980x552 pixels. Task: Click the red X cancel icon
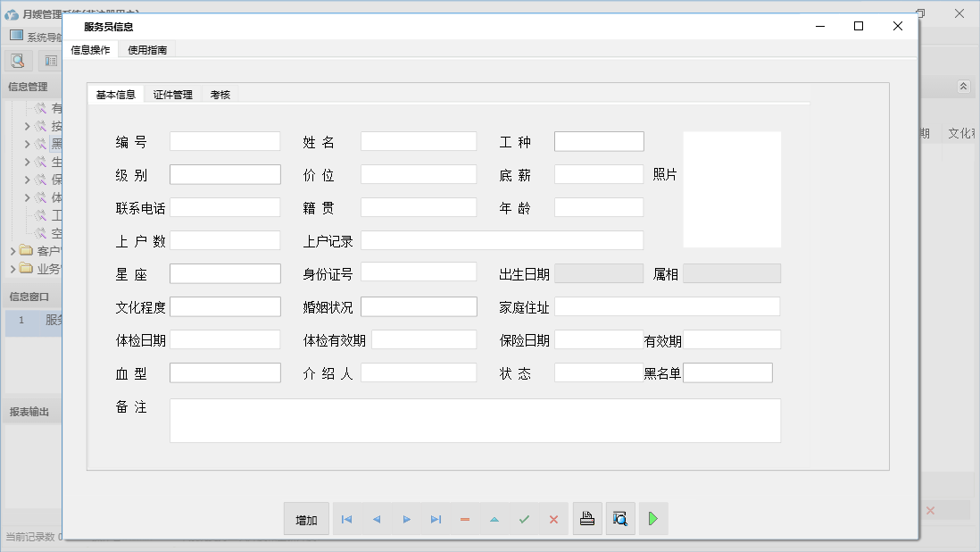coord(553,520)
